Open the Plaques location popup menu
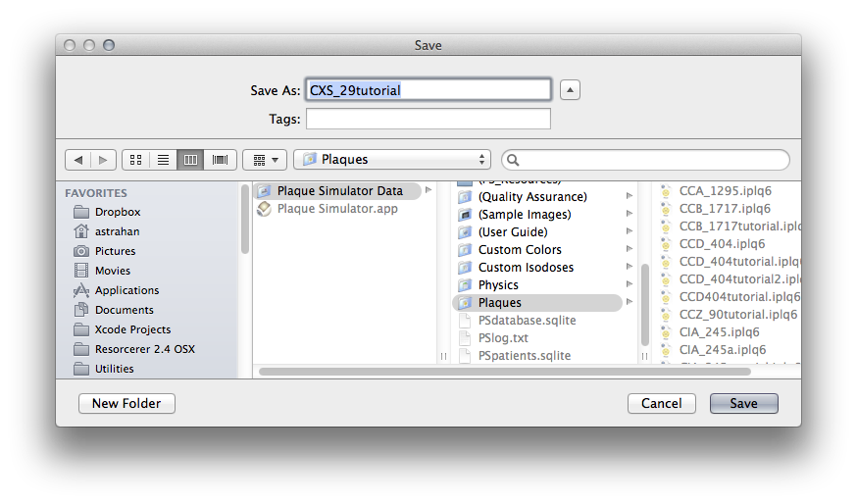The width and height of the screenshot is (857, 504). point(391,159)
